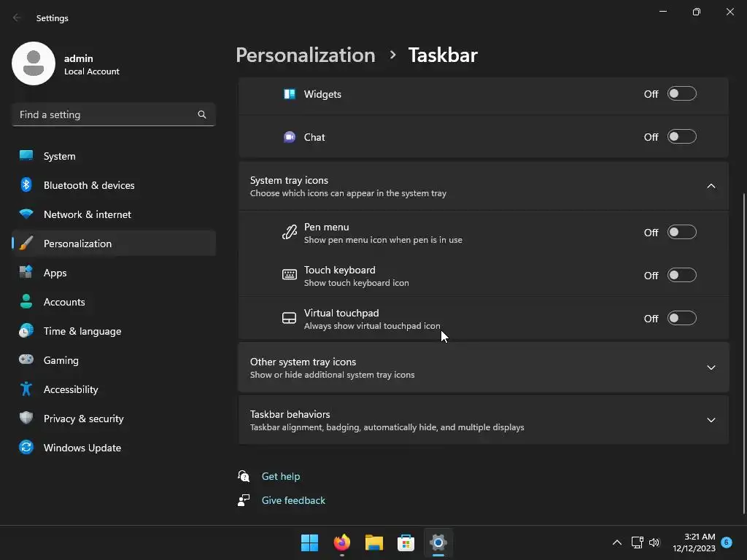This screenshot has height=560, width=747.
Task: Open Accounts settings page
Action: pos(114,301)
